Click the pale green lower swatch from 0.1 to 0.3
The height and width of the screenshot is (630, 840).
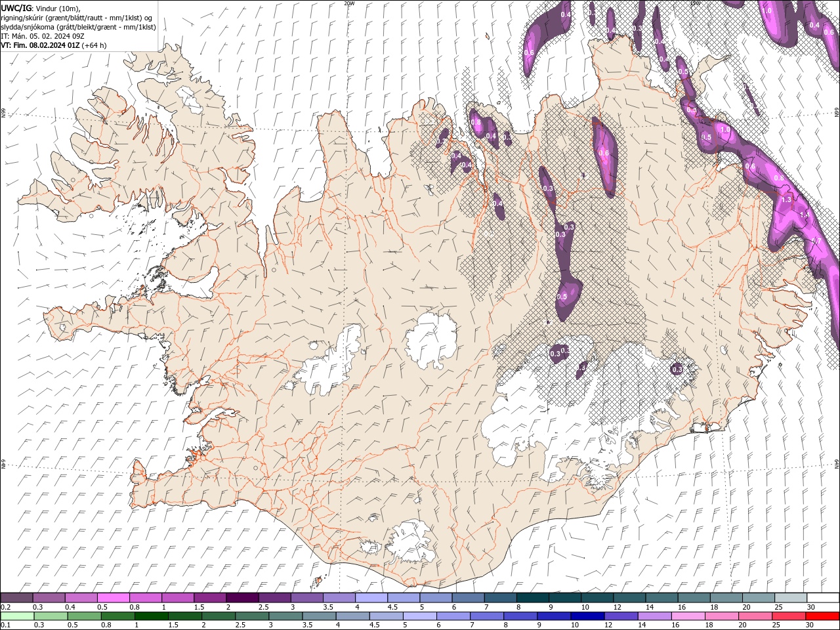(17, 616)
